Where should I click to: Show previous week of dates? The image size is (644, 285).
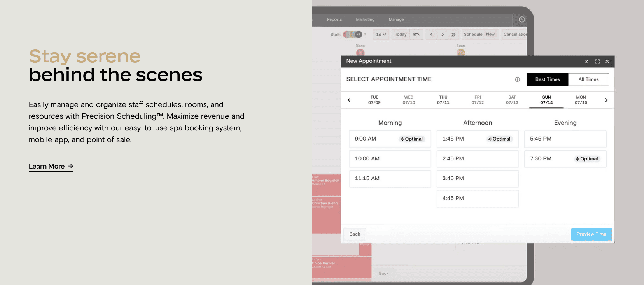click(x=349, y=100)
